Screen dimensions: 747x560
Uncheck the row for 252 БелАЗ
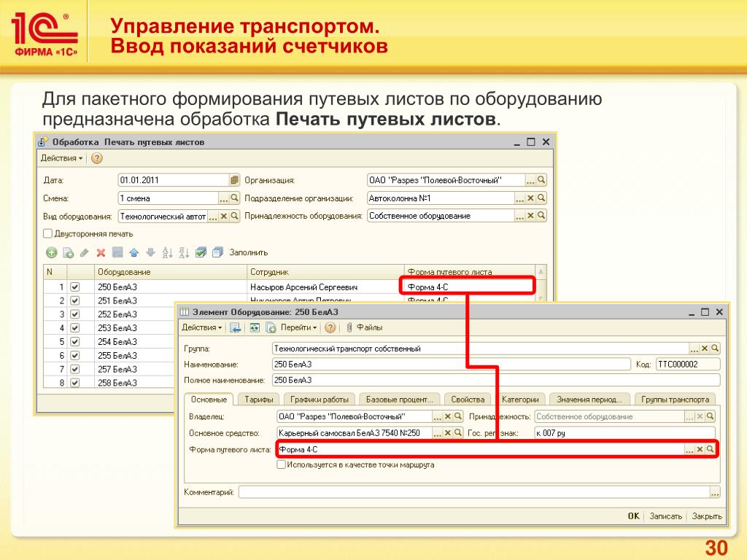click(x=75, y=314)
